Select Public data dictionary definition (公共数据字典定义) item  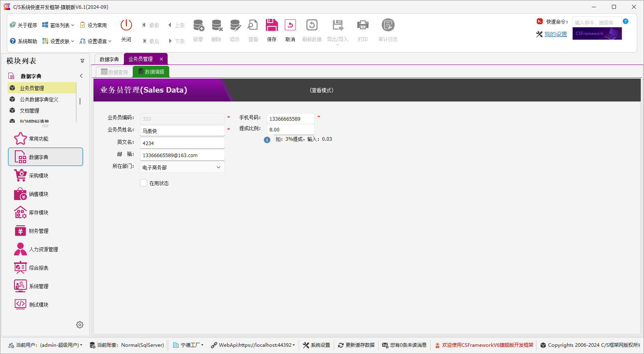tap(42, 99)
